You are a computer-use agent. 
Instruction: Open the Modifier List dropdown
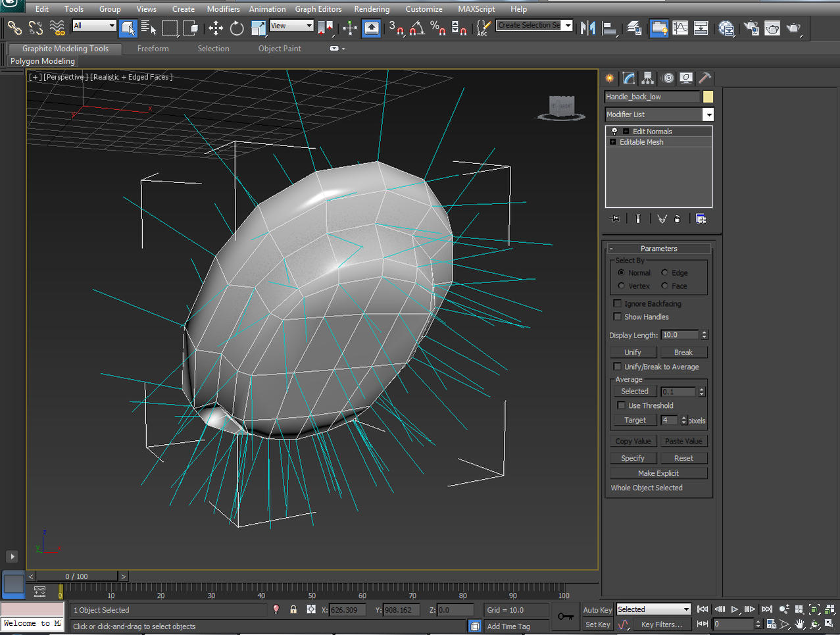coord(708,114)
